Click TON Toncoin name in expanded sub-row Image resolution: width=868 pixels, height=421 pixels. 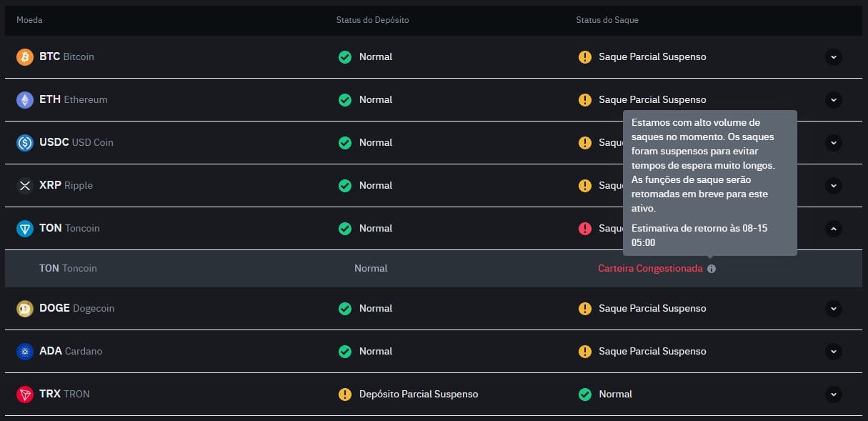pyautogui.click(x=68, y=268)
